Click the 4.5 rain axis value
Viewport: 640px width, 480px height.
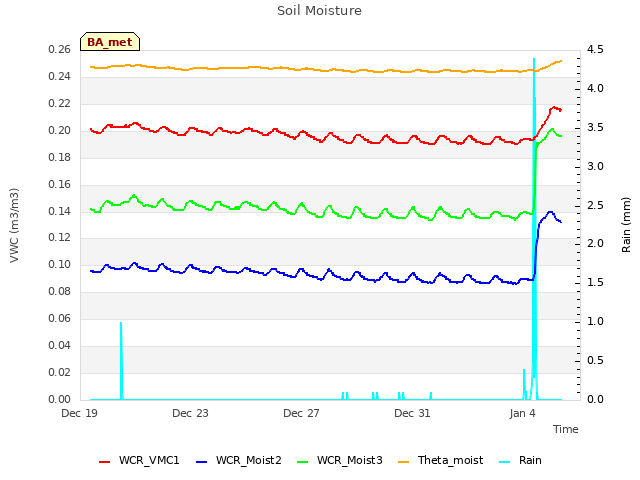(x=595, y=49)
